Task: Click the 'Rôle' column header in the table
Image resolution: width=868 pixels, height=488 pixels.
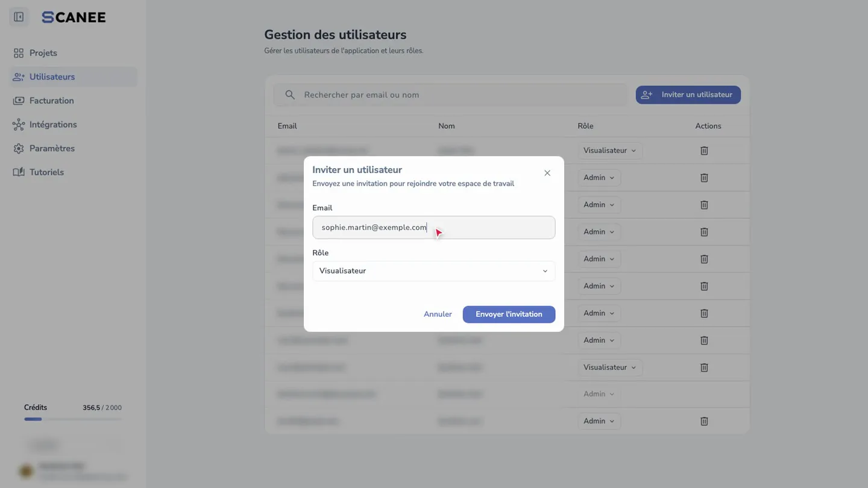Action: (585, 126)
